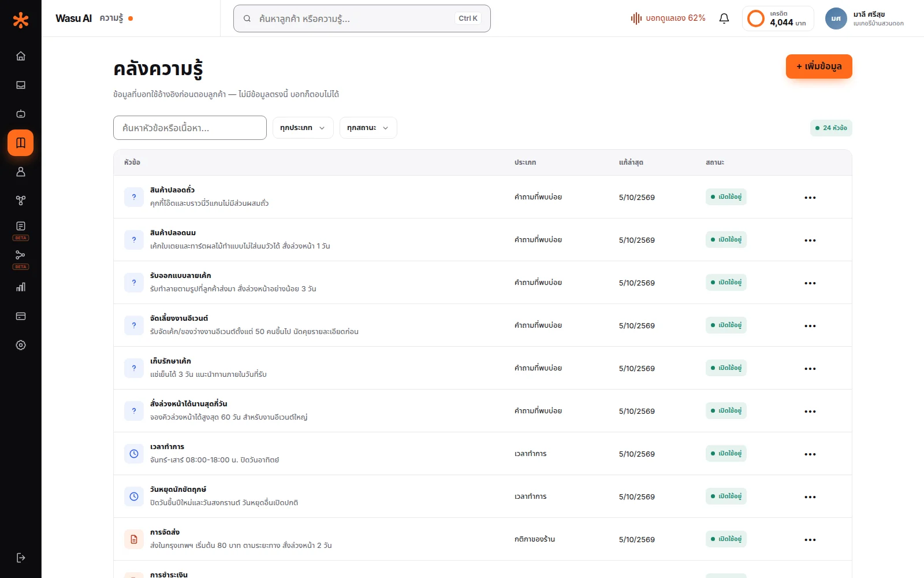Open more options for สินค้าปลอดนม row
This screenshot has width=924, height=578.
click(810, 240)
